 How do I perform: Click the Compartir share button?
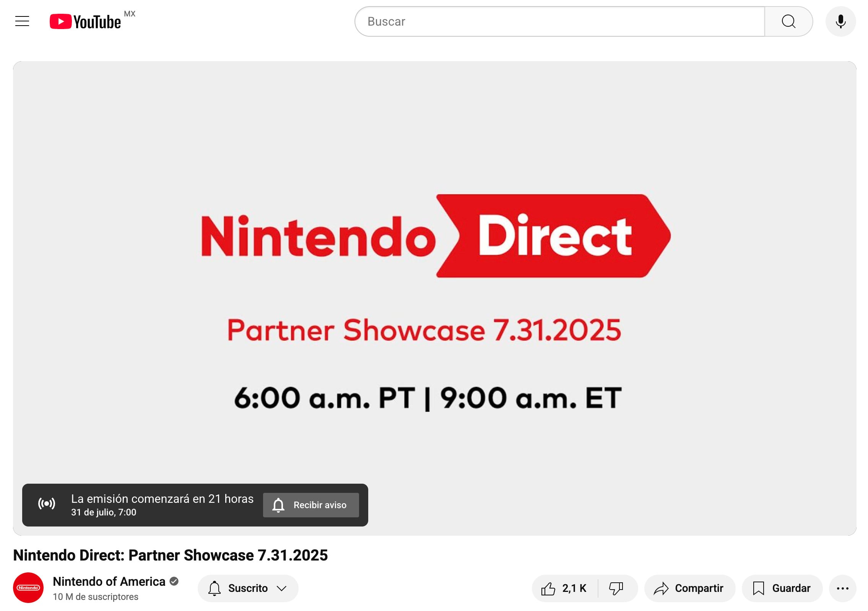(x=689, y=588)
